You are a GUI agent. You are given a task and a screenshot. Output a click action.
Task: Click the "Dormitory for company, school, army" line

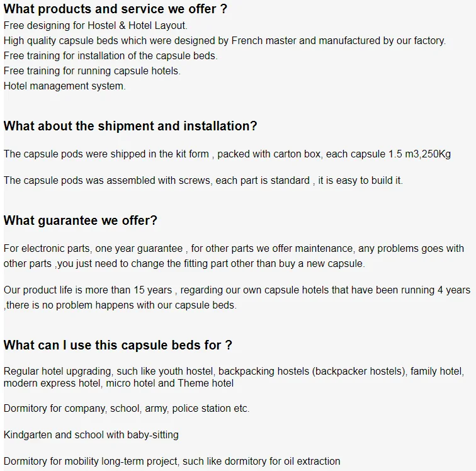click(x=127, y=409)
